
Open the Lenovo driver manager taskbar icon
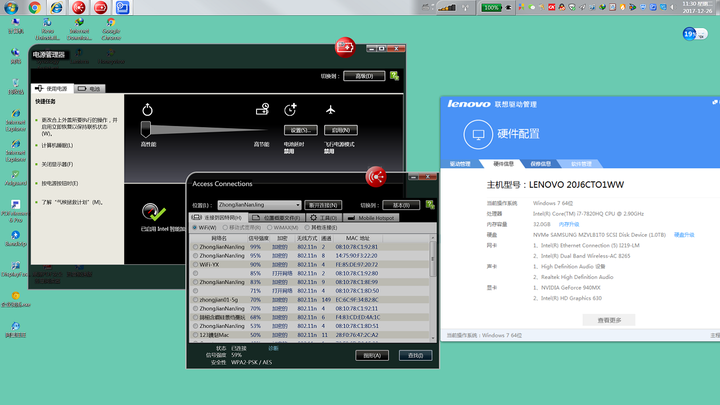(122, 7)
